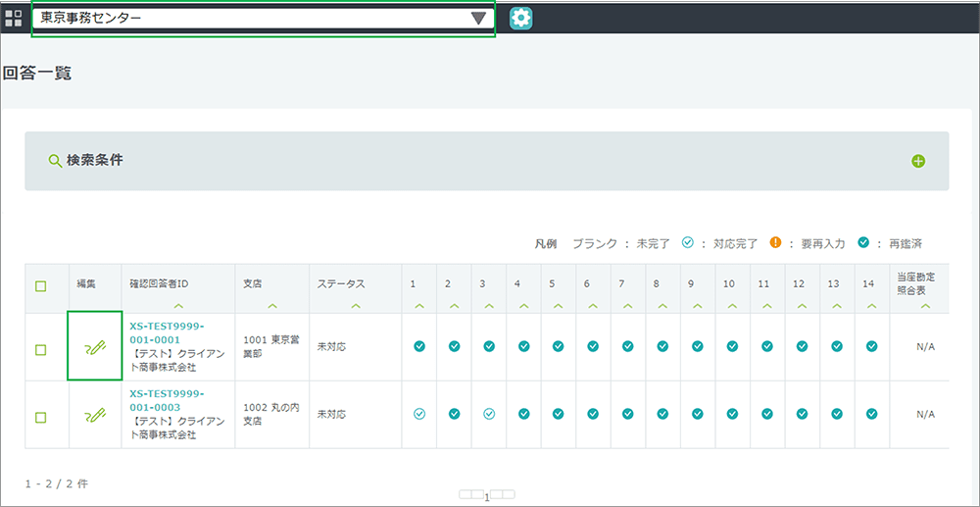Click column 3 status icon for 丸の内支店 row
The height and width of the screenshot is (507, 980).
point(489,414)
